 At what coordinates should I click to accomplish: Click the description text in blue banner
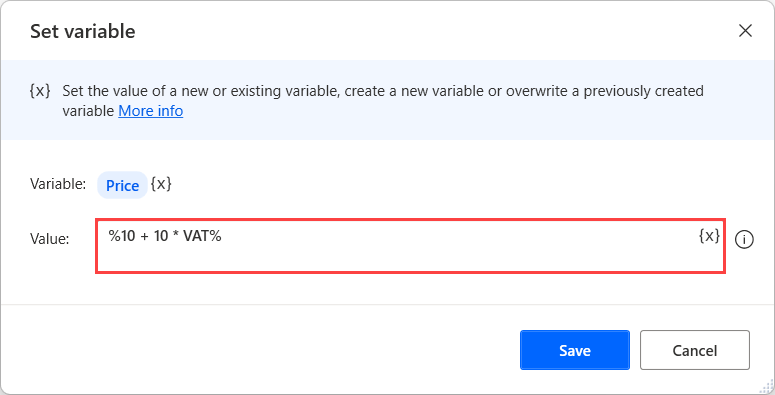click(383, 101)
